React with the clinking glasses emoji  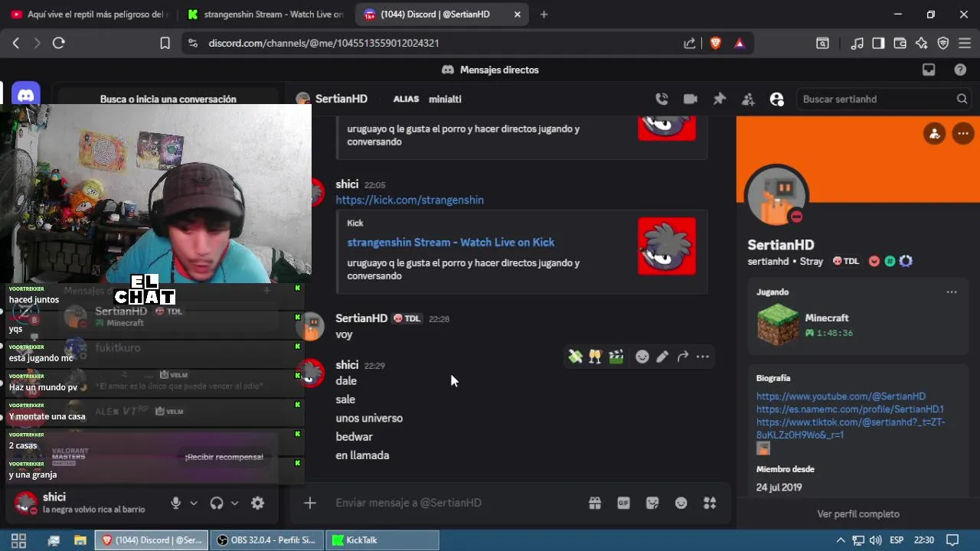[x=595, y=356]
